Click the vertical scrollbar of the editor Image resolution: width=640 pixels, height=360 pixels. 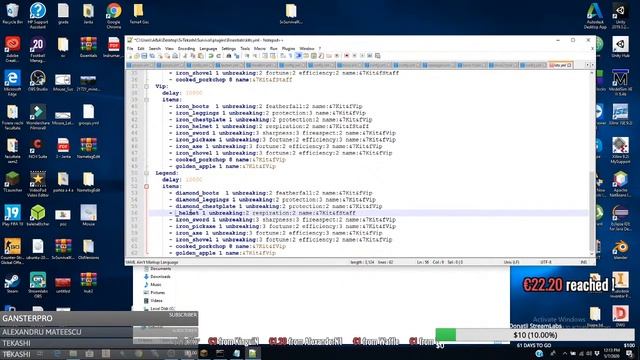click(x=592, y=212)
